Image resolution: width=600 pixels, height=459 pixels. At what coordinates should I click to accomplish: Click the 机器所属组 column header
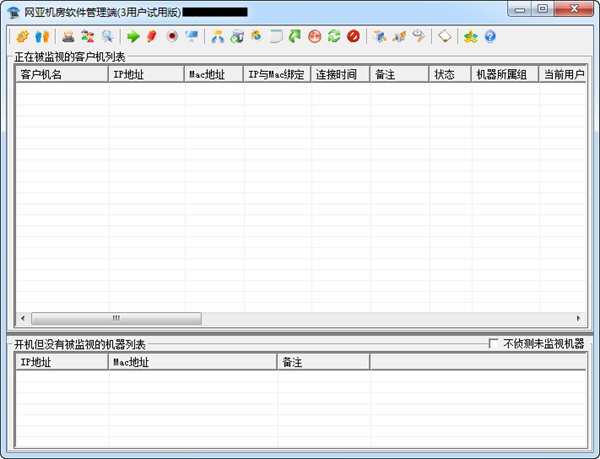[504, 74]
